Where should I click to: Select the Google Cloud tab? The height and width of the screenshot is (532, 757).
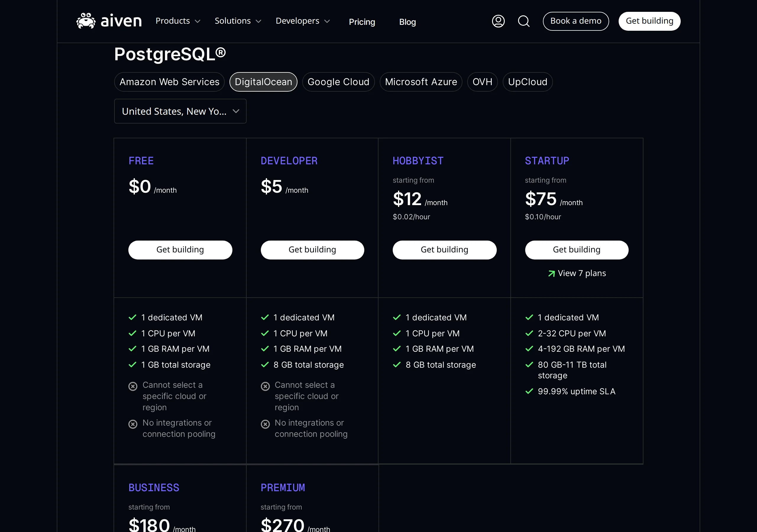click(x=338, y=82)
